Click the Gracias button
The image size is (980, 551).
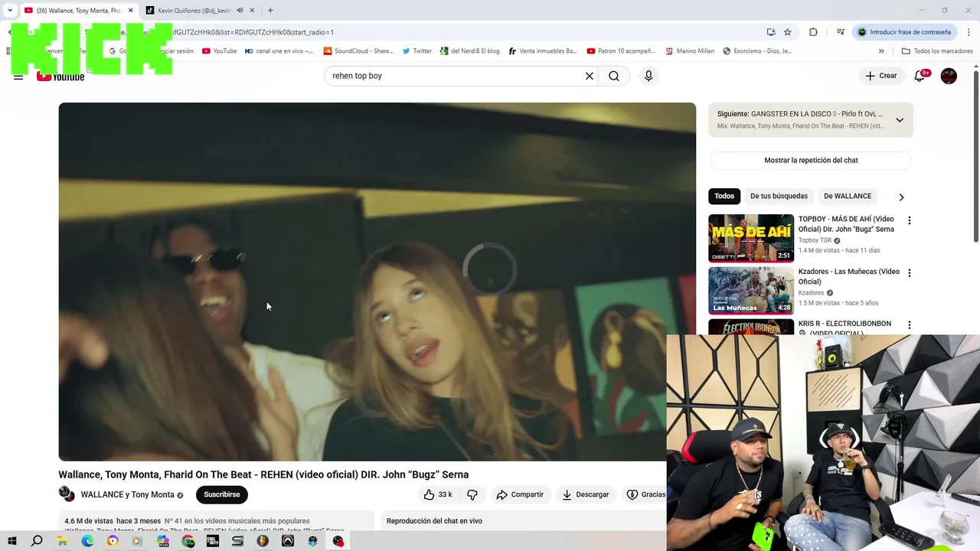645,494
